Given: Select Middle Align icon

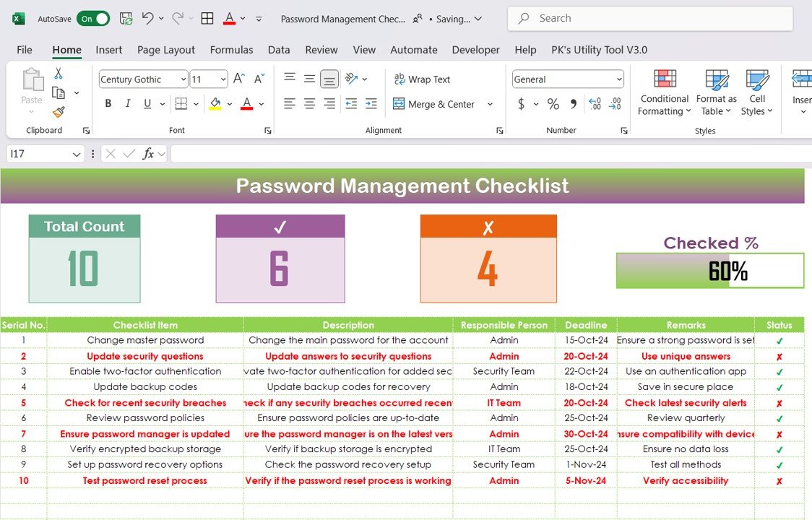Looking at the screenshot, I should click(309, 79).
